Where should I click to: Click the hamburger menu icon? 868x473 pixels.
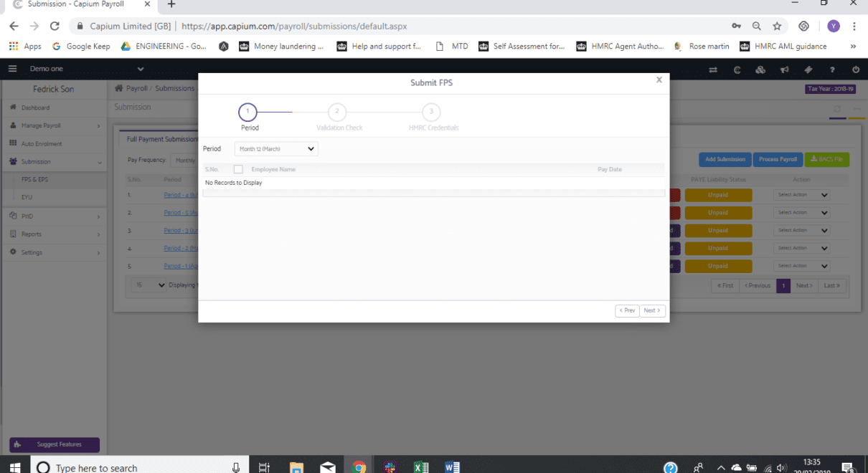[13, 69]
